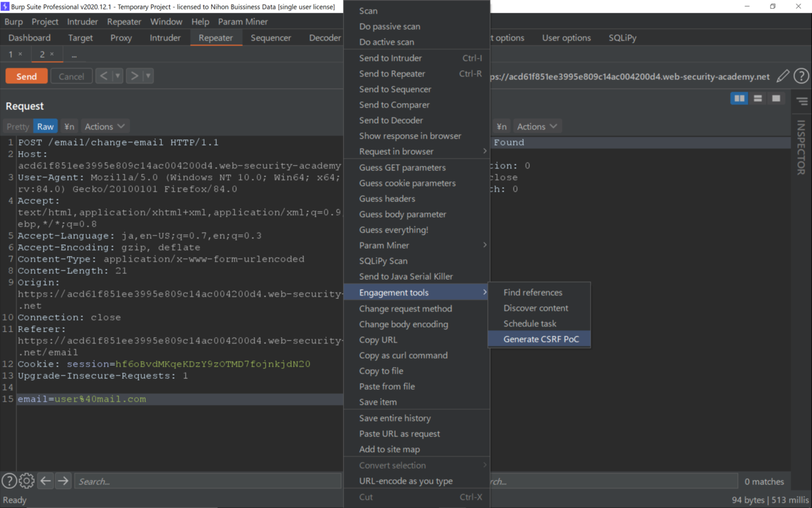This screenshot has height=508, width=812.
Task: Close Repeater tab 2
Action: coord(52,54)
